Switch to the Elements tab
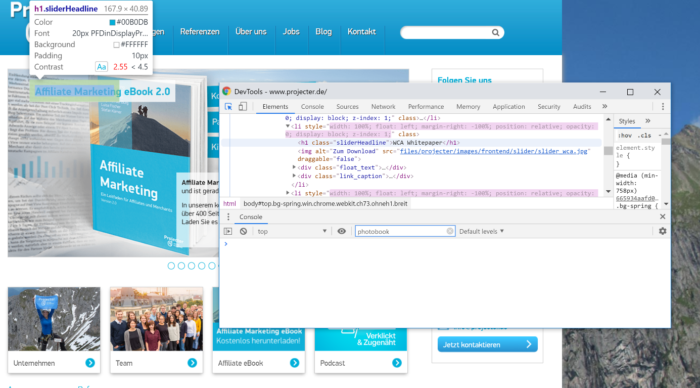The width and height of the screenshot is (700, 388). point(275,107)
